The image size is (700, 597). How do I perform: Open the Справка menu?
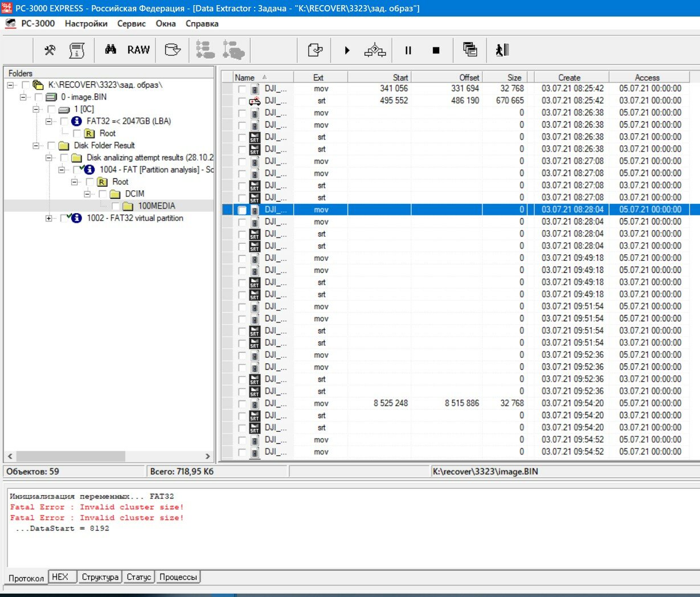[202, 23]
